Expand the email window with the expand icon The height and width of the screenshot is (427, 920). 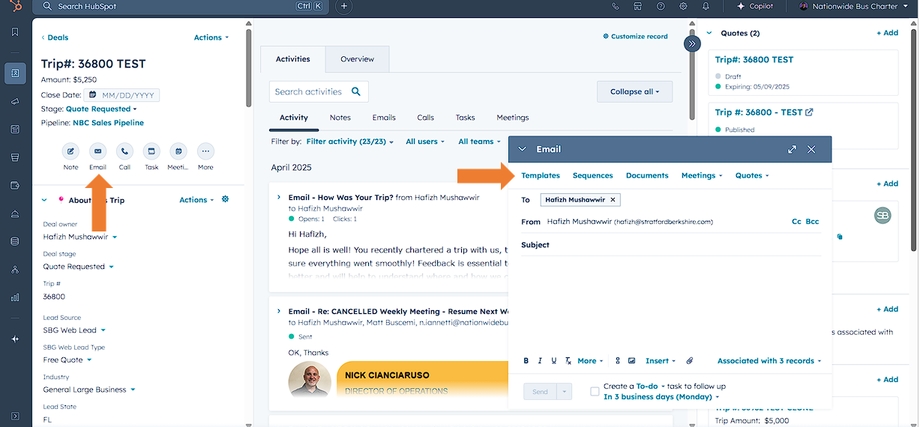pos(792,150)
